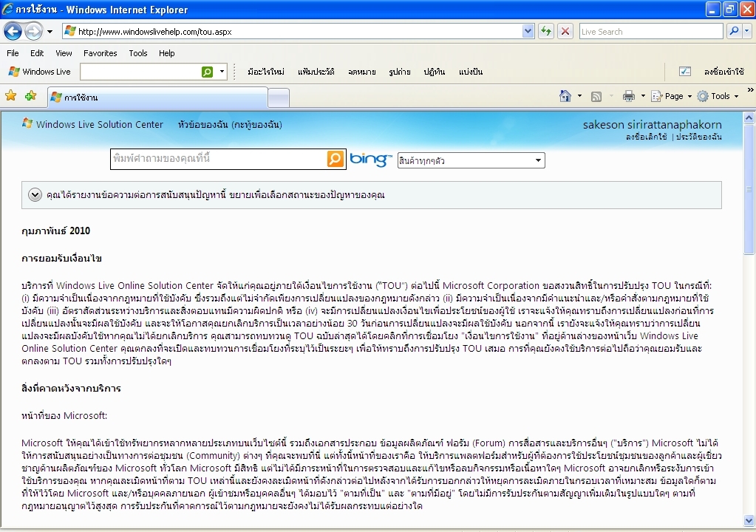
Task: Click the RSS feeds icon
Action: pos(596,96)
